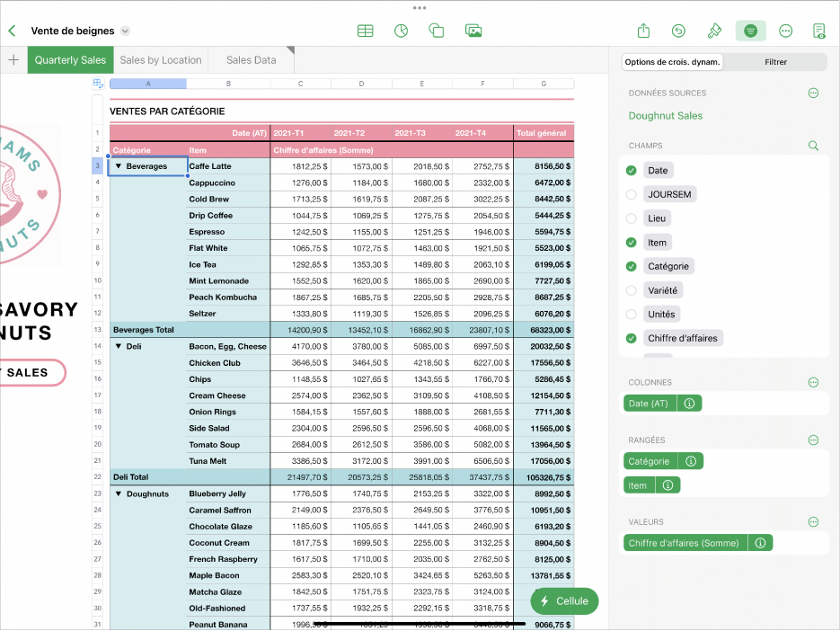Image resolution: width=840 pixels, height=631 pixels.
Task: Uncheck the Chiffre d'affaires field
Action: pos(631,338)
